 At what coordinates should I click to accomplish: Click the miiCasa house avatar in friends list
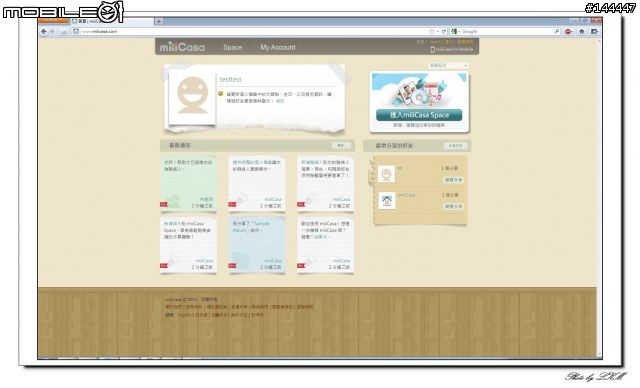386,201
